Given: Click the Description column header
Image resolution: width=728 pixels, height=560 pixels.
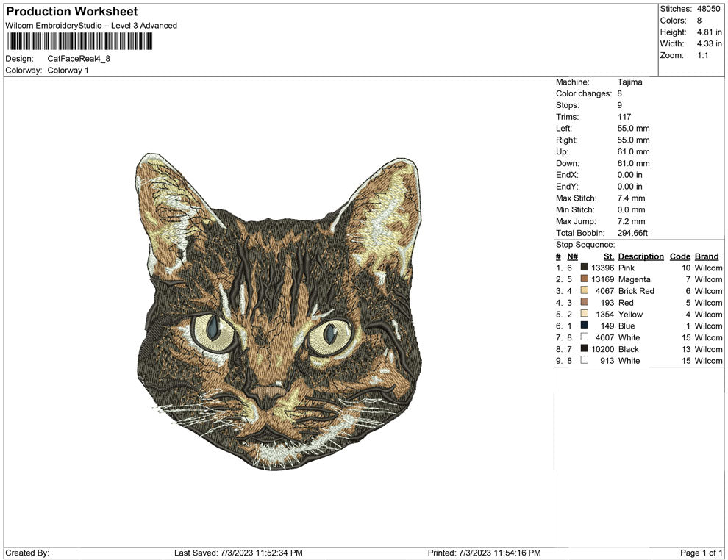Looking at the screenshot, I should coord(640,256).
